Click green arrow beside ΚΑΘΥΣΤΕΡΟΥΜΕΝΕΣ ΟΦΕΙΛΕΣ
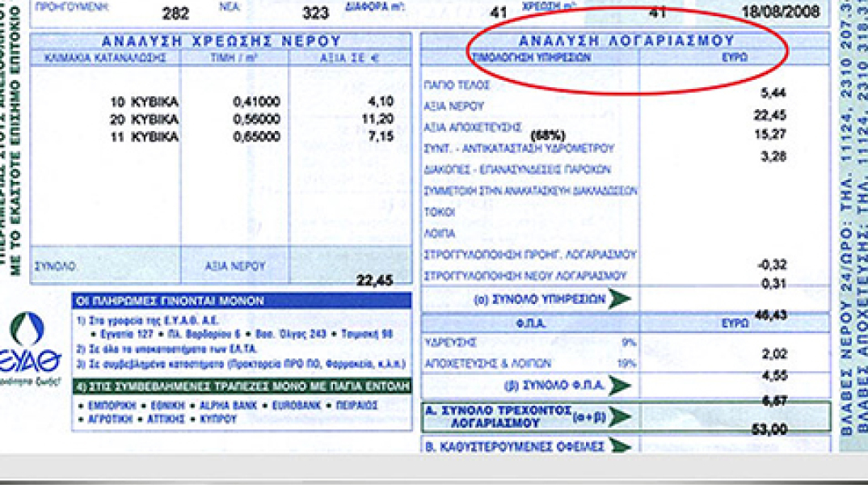 pyautogui.click(x=620, y=445)
